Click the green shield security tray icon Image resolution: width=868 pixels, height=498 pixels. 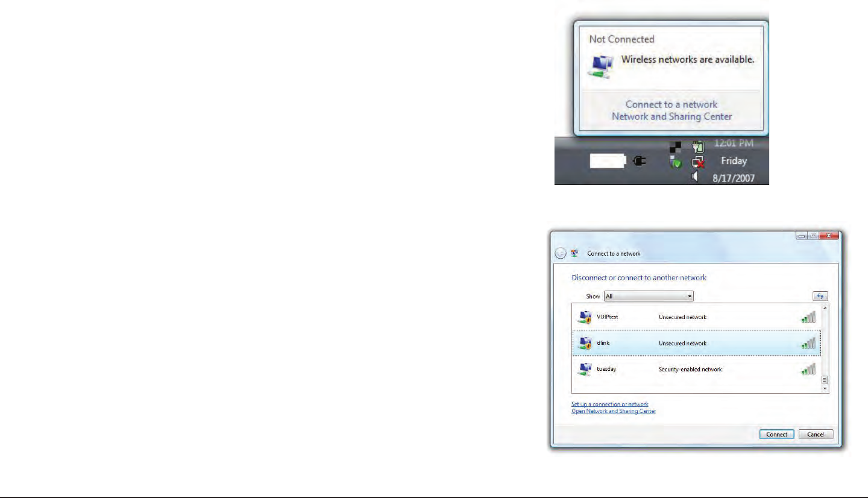pos(675,162)
